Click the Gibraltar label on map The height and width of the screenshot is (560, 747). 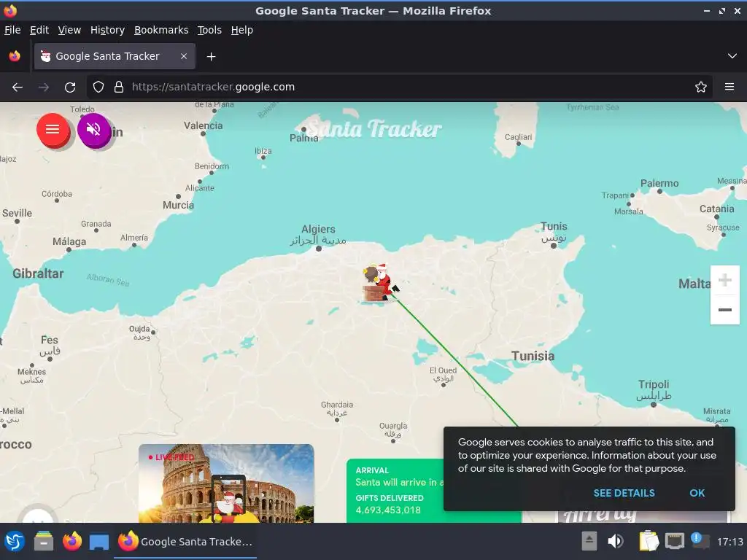(38, 274)
